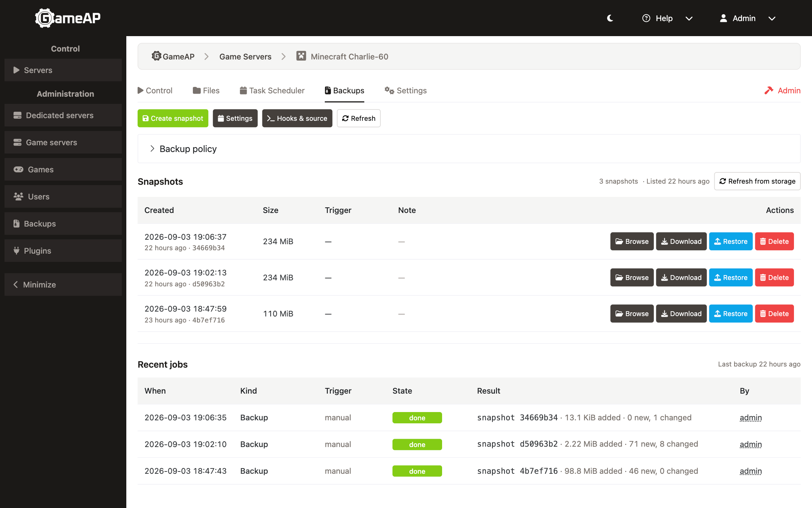Click 'Last backup 22 hours ago' text

(x=759, y=364)
